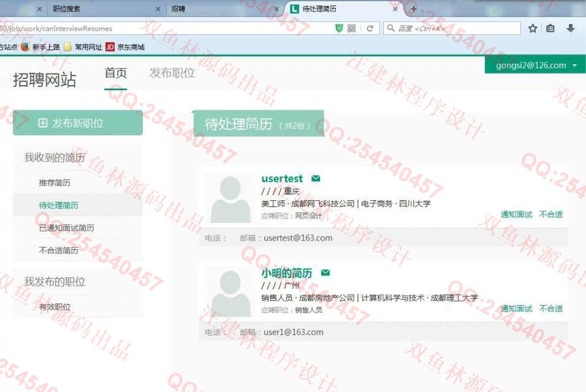Click the 我发布的职位 sidebar heading
This screenshot has width=586, height=392.
pos(55,282)
